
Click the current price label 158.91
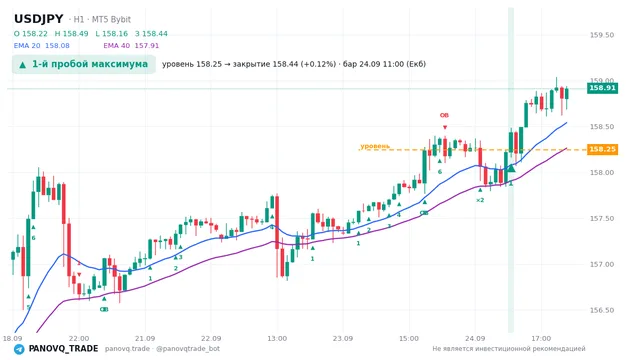(602, 88)
